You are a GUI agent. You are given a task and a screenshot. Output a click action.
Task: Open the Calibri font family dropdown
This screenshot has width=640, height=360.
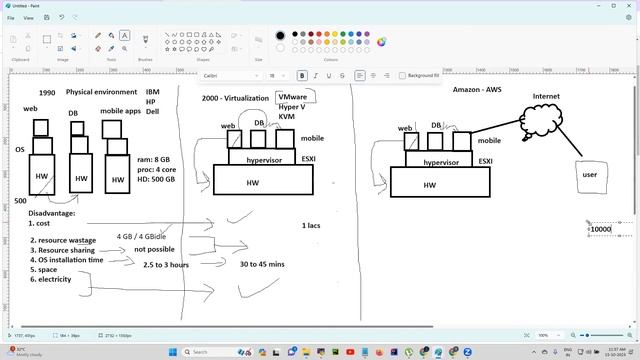pyautogui.click(x=231, y=76)
